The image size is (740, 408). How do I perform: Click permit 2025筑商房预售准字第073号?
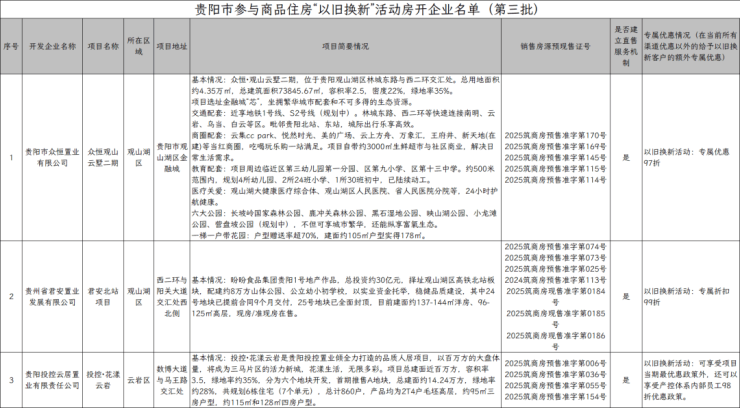click(555, 258)
